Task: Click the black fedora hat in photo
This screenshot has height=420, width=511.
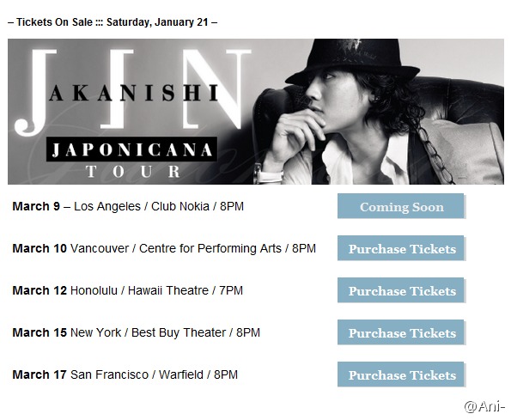Action: click(353, 61)
